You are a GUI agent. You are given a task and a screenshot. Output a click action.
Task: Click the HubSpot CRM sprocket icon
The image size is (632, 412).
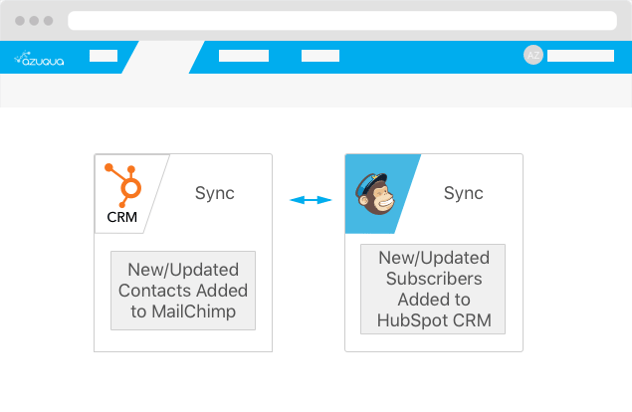click(x=123, y=185)
